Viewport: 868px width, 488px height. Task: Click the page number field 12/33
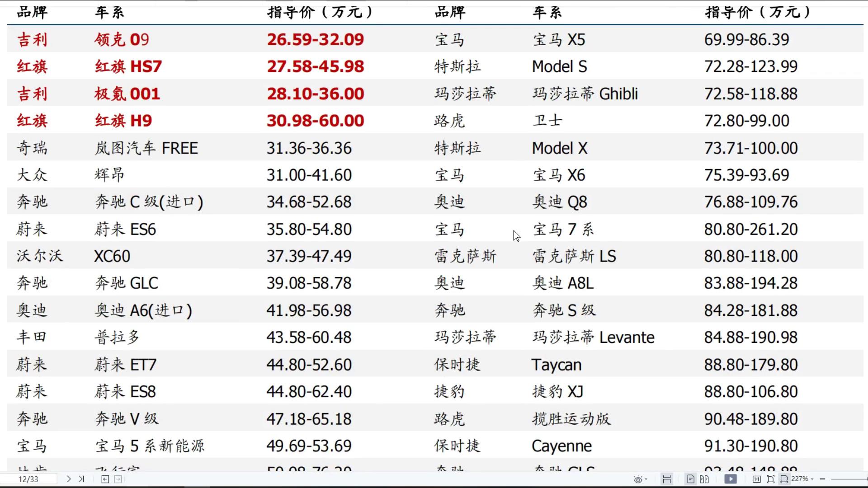(x=28, y=479)
